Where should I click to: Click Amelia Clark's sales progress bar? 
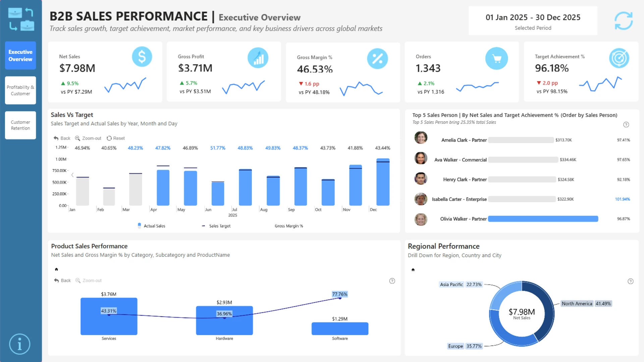(521, 140)
